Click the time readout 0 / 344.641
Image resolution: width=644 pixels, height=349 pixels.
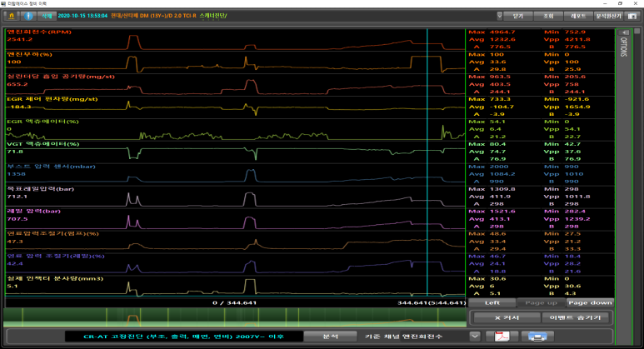click(x=234, y=303)
